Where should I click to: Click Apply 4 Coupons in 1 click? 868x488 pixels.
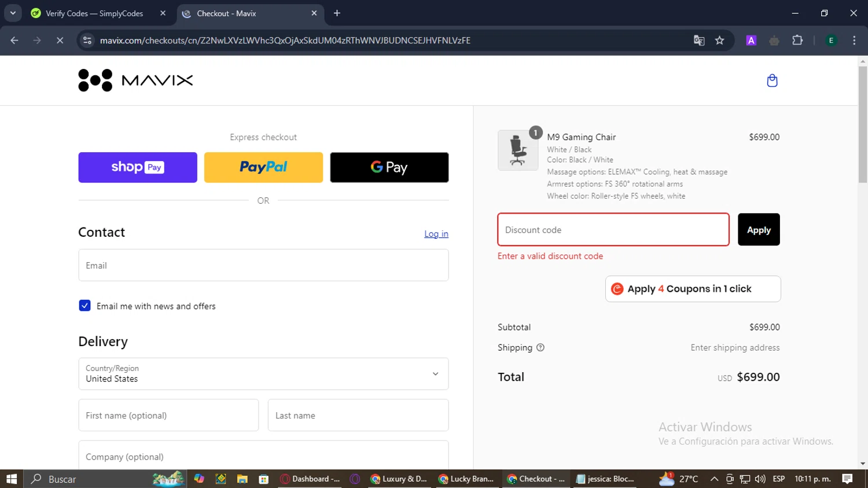(x=693, y=289)
